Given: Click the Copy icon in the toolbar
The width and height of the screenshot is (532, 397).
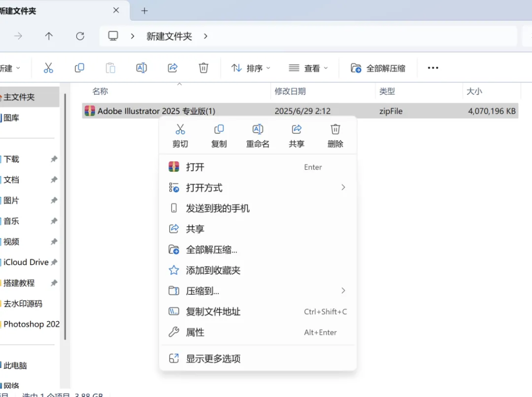Looking at the screenshot, I should coord(79,68).
